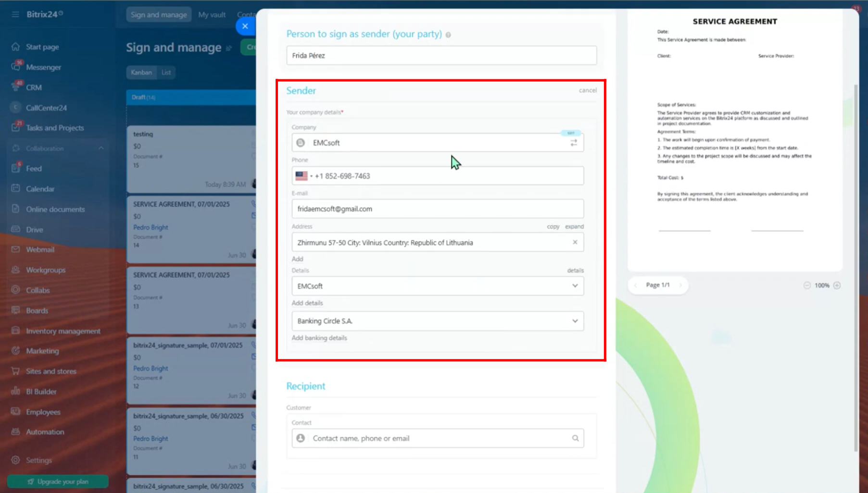Go to Tasks and Projects
This screenshot has width=868, height=493.
(55, 128)
